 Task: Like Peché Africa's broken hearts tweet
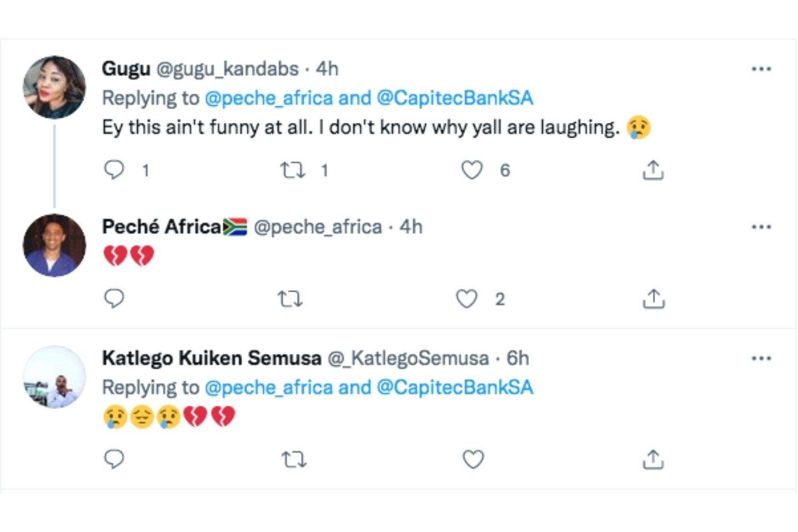point(467,299)
